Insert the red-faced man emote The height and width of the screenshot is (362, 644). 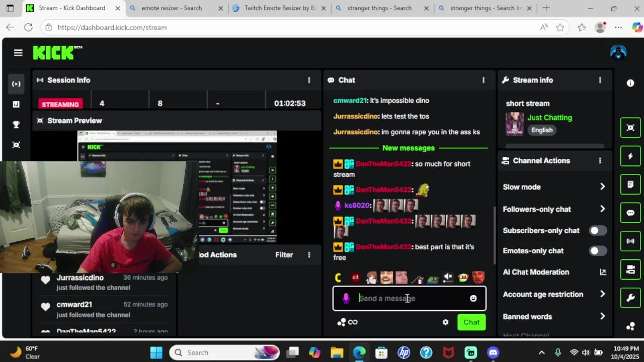[x=478, y=278]
